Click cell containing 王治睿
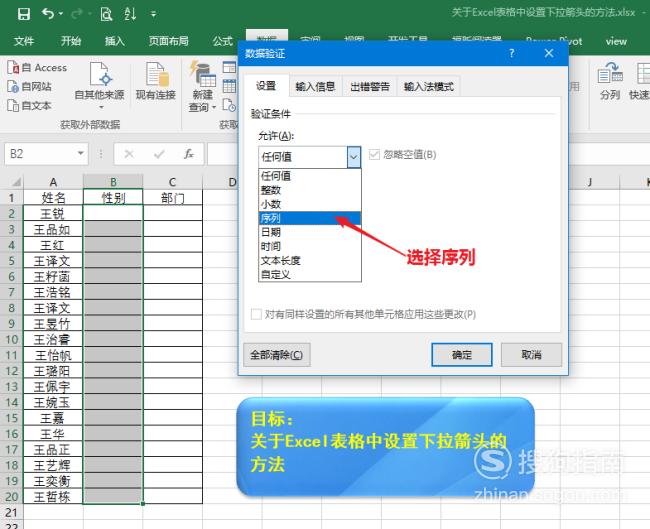The height and width of the screenshot is (529, 650). 53,340
